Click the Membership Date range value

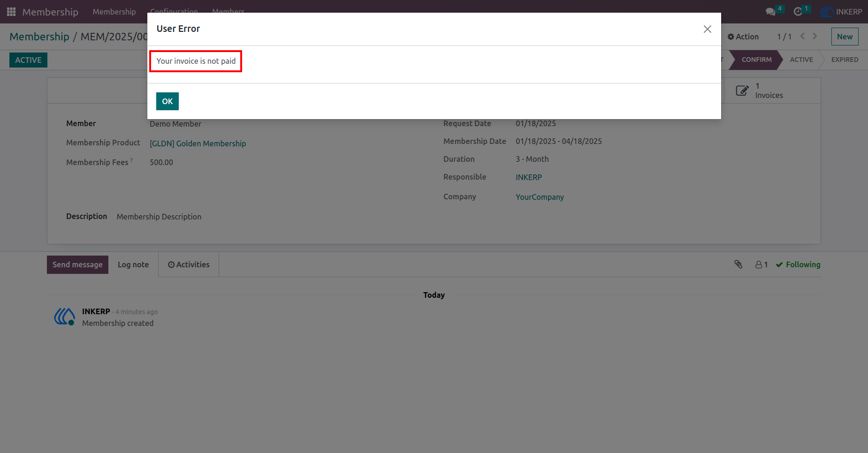tap(559, 141)
